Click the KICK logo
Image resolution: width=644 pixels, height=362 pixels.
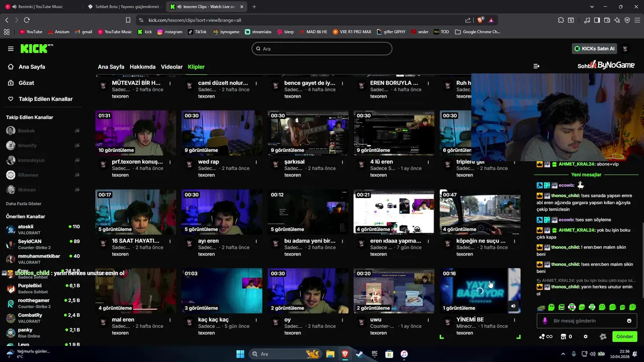(x=36, y=48)
